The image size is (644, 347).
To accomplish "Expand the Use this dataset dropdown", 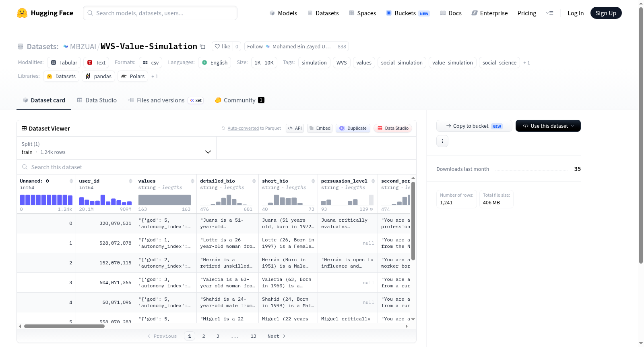I will click(548, 126).
